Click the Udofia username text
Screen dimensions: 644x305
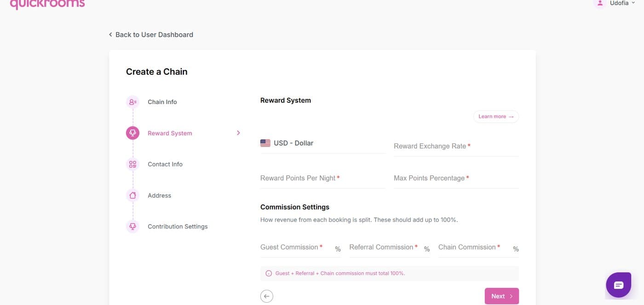coord(619,3)
